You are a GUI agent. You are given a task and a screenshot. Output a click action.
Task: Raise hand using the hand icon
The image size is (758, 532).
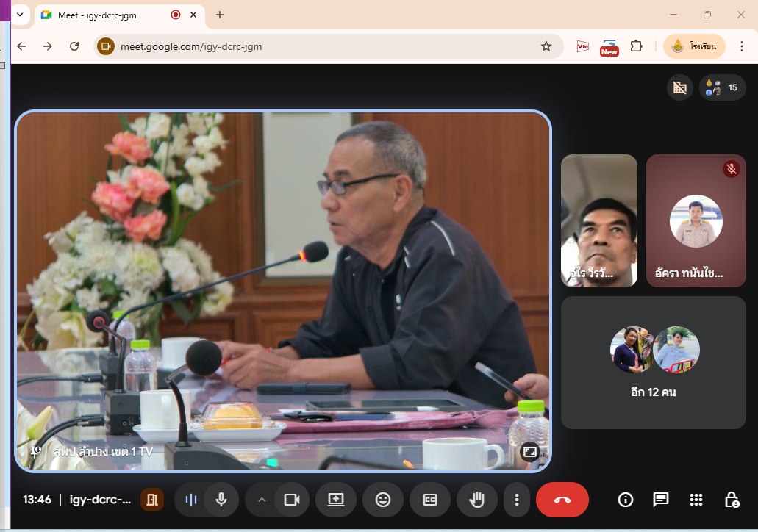[477, 500]
